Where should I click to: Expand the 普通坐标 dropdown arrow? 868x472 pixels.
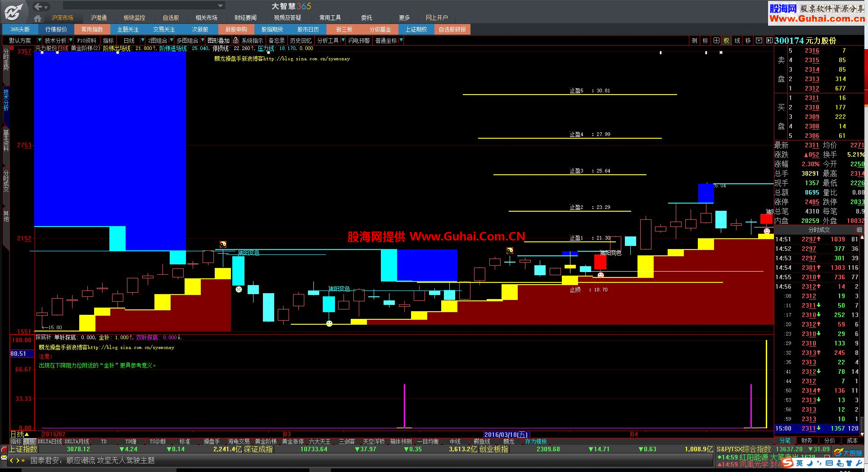pyautogui.click(x=401, y=41)
